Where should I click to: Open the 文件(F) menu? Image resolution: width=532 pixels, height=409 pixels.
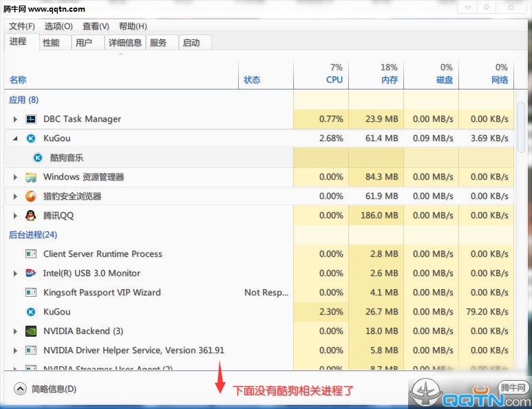tap(22, 26)
